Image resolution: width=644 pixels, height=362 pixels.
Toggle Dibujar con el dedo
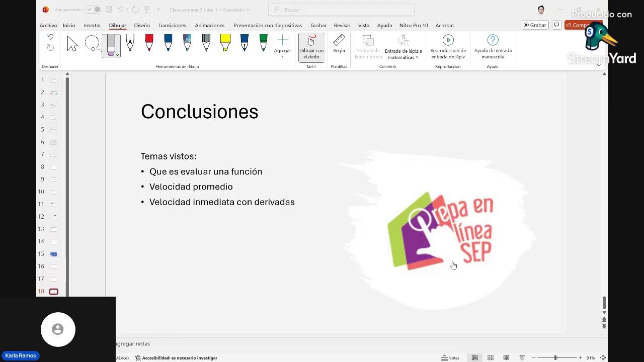coord(311,47)
